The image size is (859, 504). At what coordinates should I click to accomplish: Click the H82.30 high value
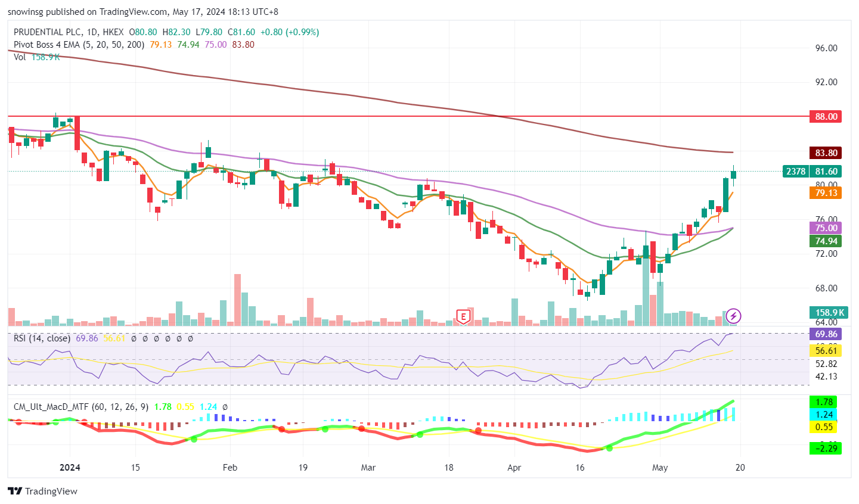[x=176, y=32]
